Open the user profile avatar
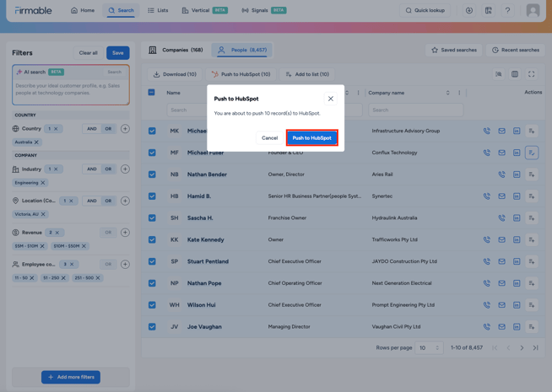Image resolution: width=552 pixels, height=392 pixels. coord(533,10)
